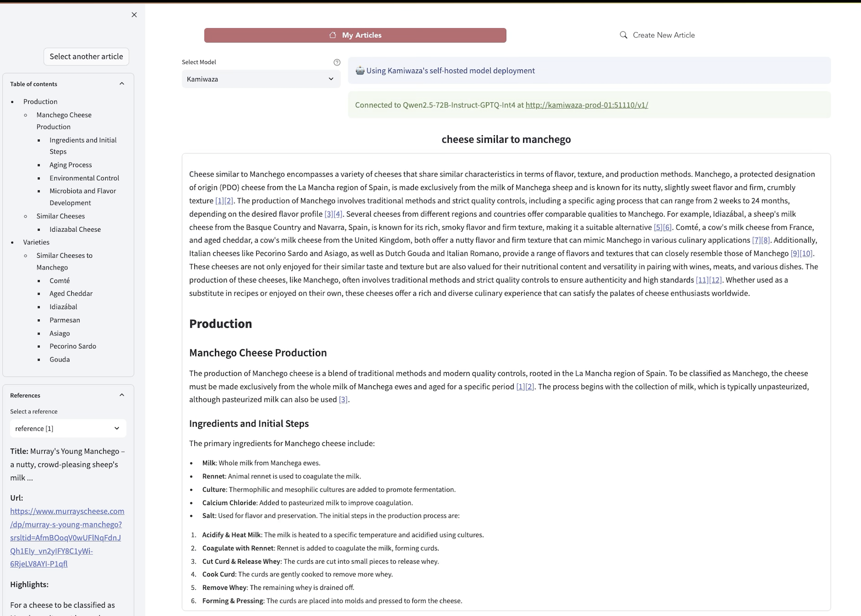This screenshot has width=861, height=616.
Task: Click the article title cheese similar to manchego
Action: click(506, 140)
